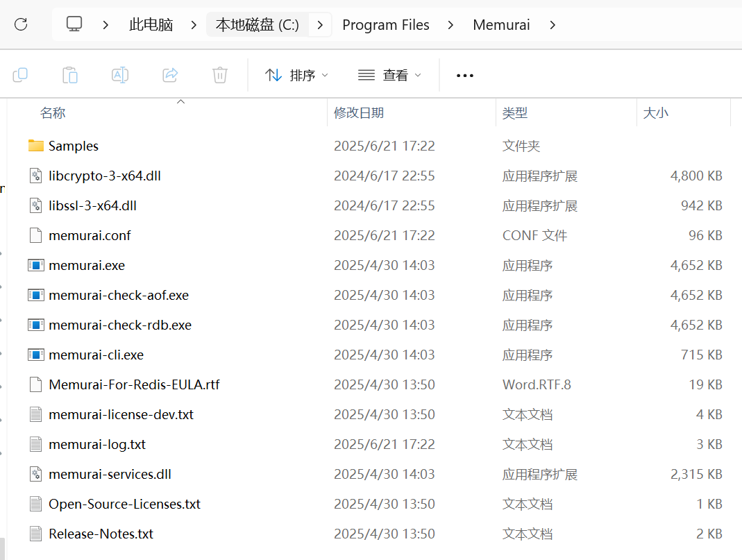742x560 pixels.
Task: Click the 4,800 KB size cell
Action: click(696, 176)
